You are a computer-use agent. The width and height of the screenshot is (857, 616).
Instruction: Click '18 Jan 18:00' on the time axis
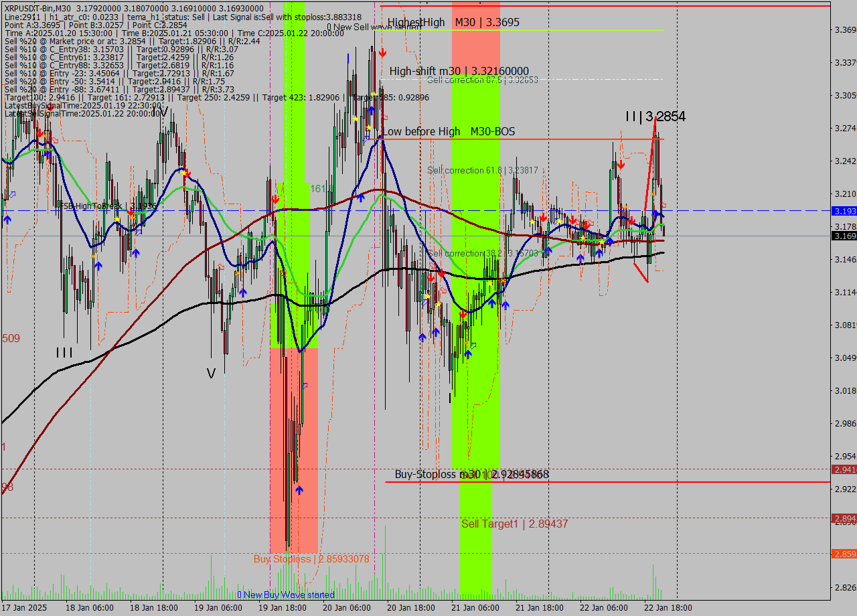(154, 608)
